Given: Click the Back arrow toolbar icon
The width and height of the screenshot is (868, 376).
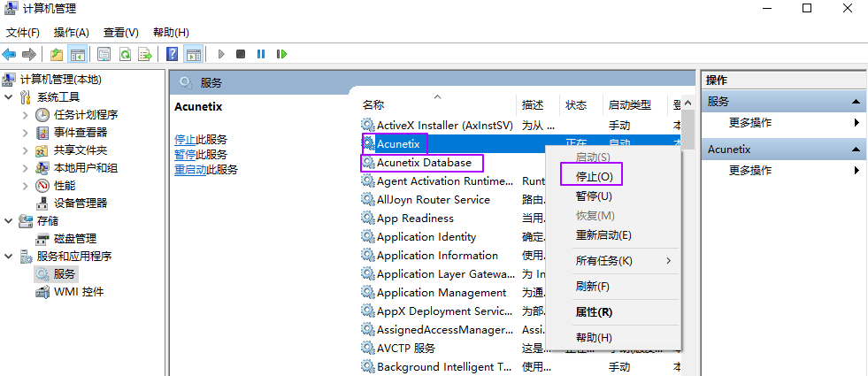Looking at the screenshot, I should click(10, 54).
